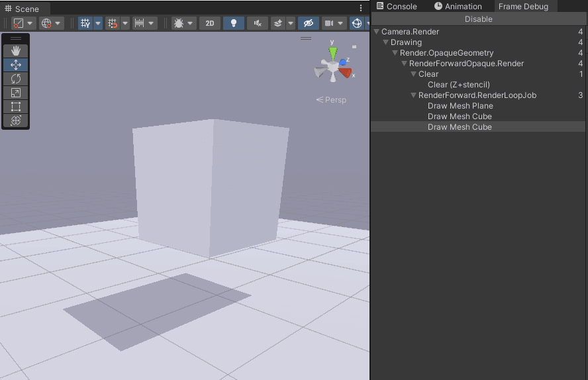This screenshot has width=588, height=380.
Task: Toggle scene grid visibility
Action: pos(85,23)
